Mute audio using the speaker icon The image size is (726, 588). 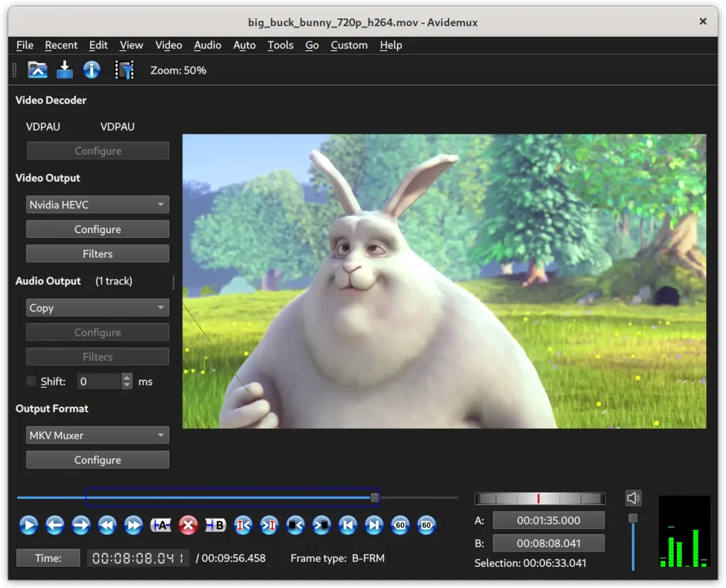click(x=633, y=498)
